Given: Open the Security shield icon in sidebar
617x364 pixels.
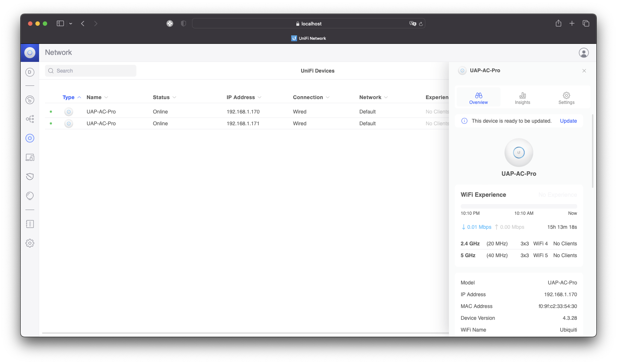Looking at the screenshot, I should (30, 176).
